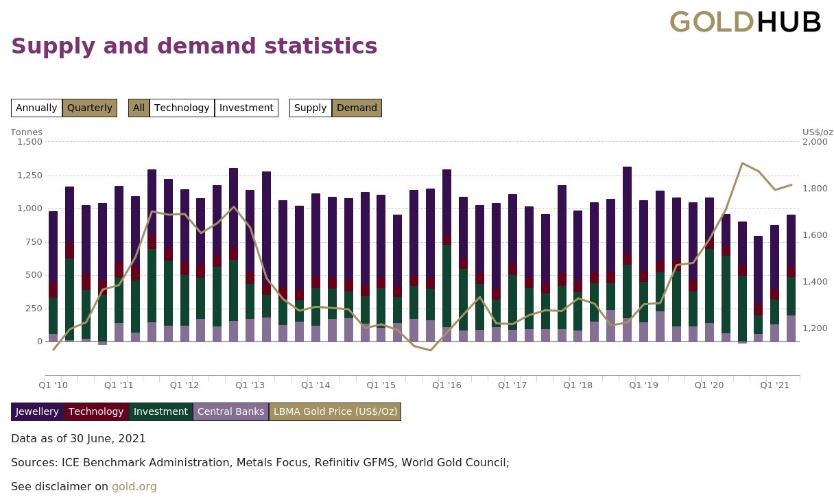Image resolution: width=834 pixels, height=504 pixels.
Task: Select the Quarterly time period
Action: pyautogui.click(x=90, y=108)
